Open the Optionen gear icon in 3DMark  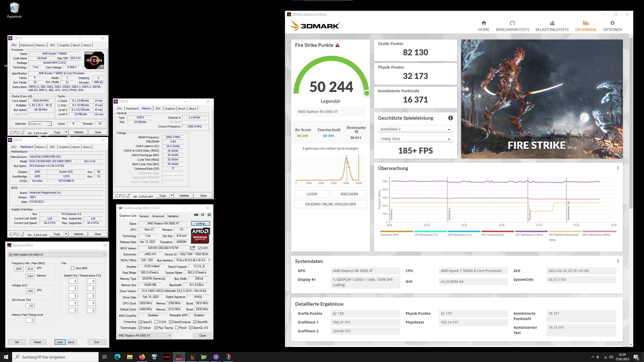tap(612, 23)
